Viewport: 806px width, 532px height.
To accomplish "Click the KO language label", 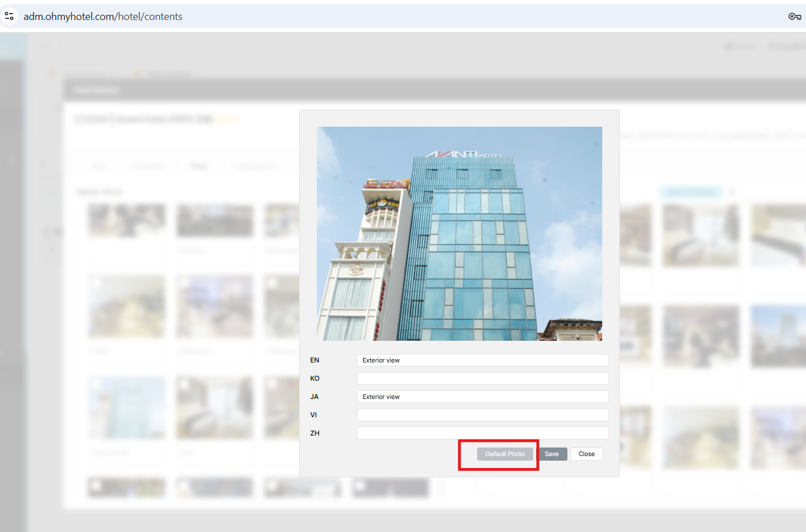I will [315, 378].
